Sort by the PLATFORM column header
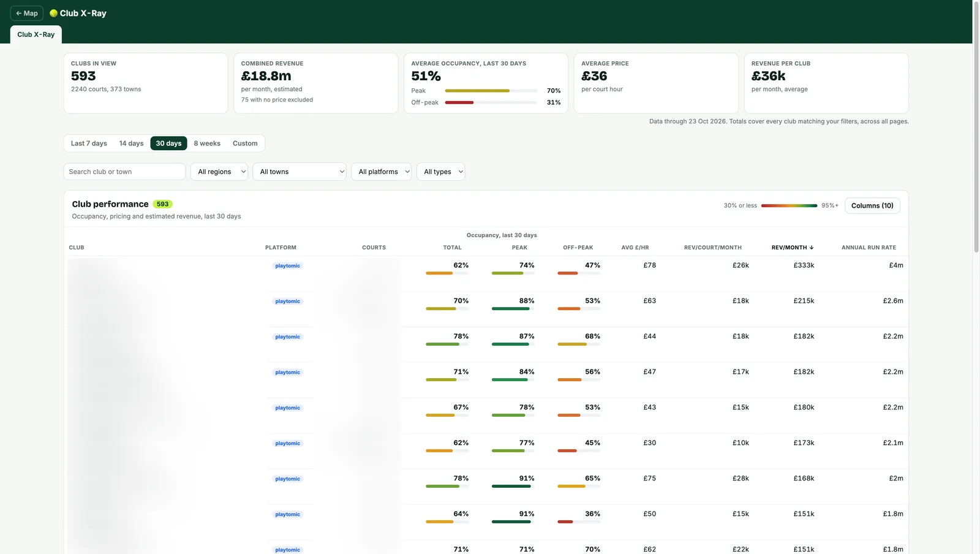980x554 pixels. (x=281, y=248)
